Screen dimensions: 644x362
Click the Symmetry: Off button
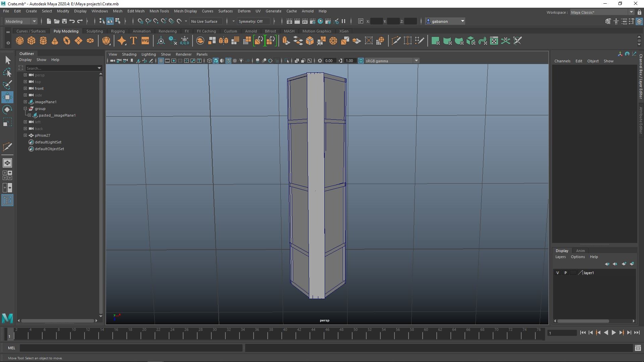click(251, 21)
